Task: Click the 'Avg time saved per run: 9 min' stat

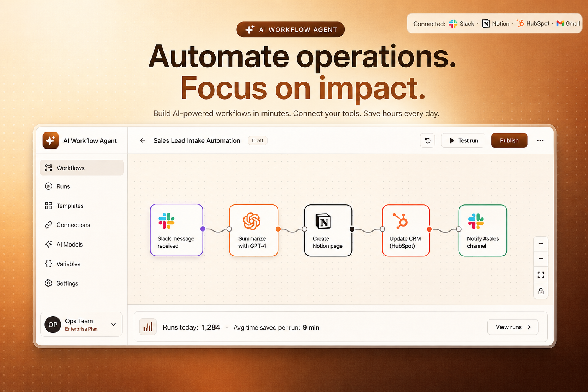Action: [276, 327]
